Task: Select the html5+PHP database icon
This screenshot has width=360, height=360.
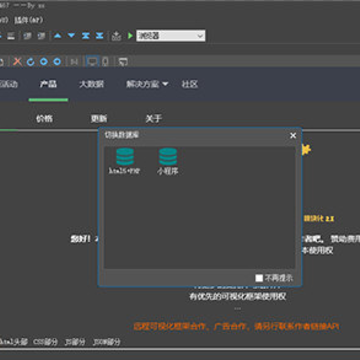Action: pos(125,161)
